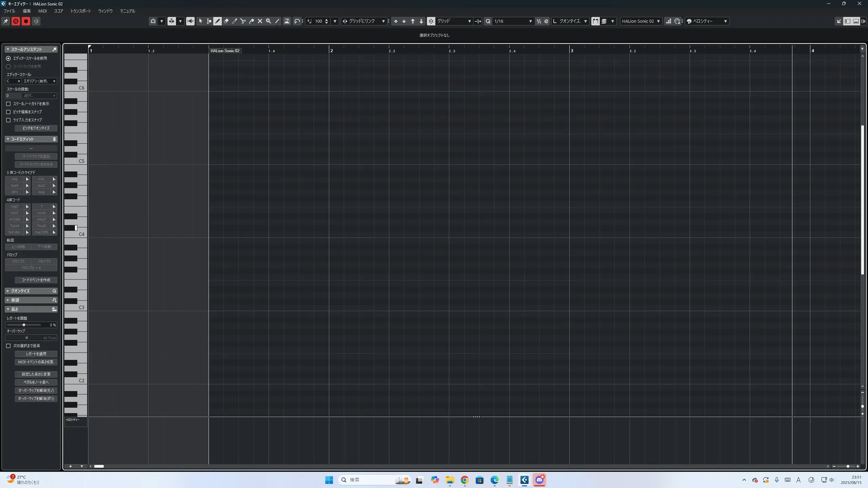Activate the Solo editor button
This screenshot has height=488, width=868.
pos(16,21)
